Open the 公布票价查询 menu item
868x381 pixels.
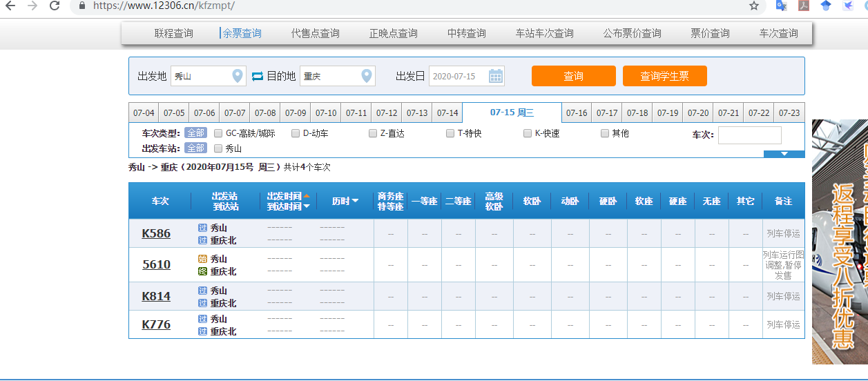(633, 33)
